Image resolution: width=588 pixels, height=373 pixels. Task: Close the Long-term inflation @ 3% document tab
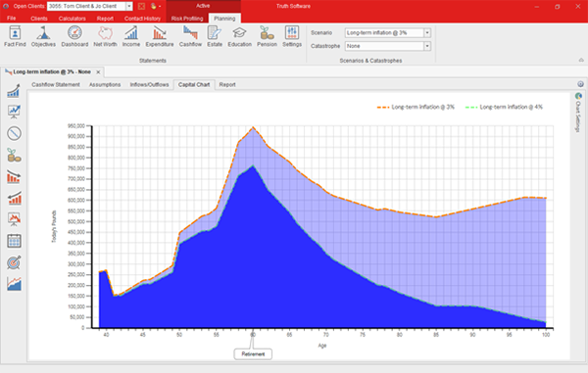(98, 71)
